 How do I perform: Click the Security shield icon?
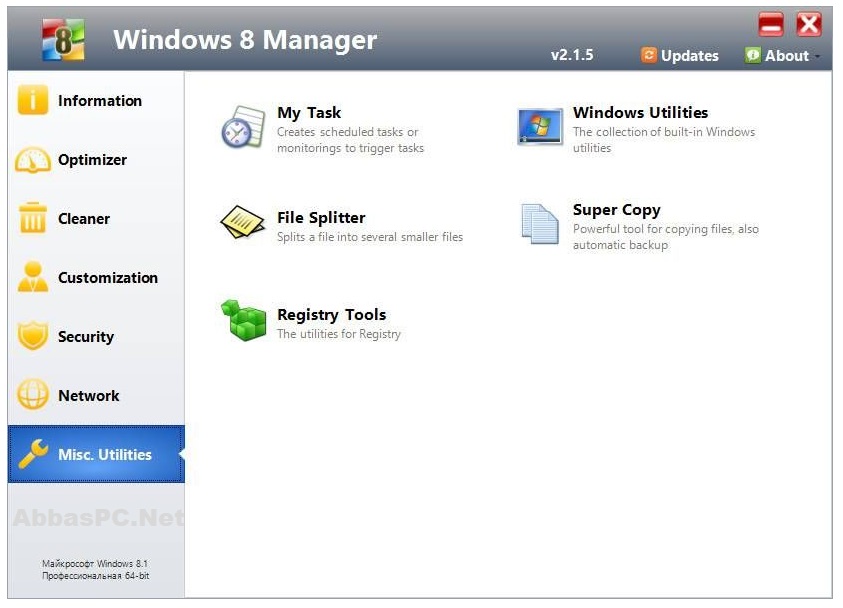tap(33, 335)
